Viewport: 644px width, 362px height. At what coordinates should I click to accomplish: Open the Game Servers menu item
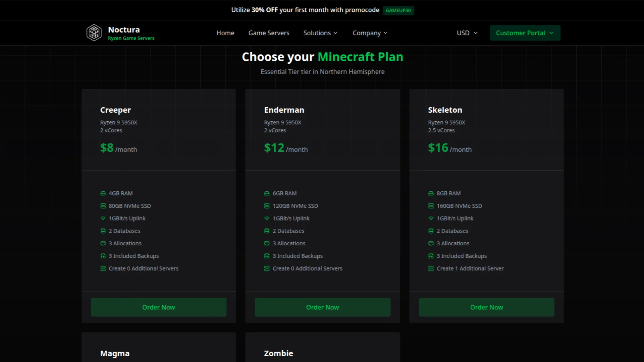(x=269, y=33)
